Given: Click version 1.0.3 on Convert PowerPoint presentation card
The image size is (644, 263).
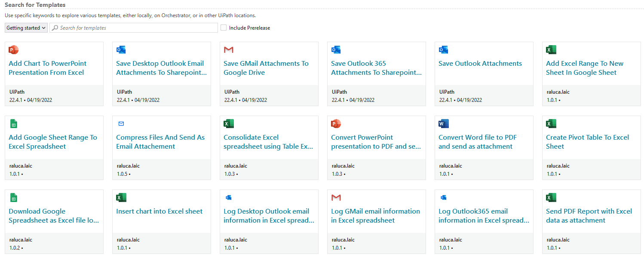Looking at the screenshot, I should [339, 174].
